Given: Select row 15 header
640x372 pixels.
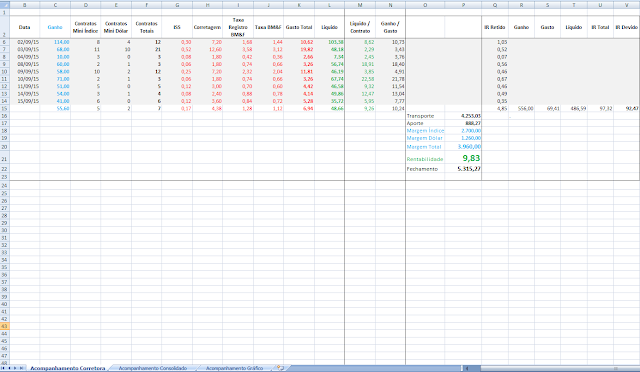Looking at the screenshot, I should pos(4,109).
